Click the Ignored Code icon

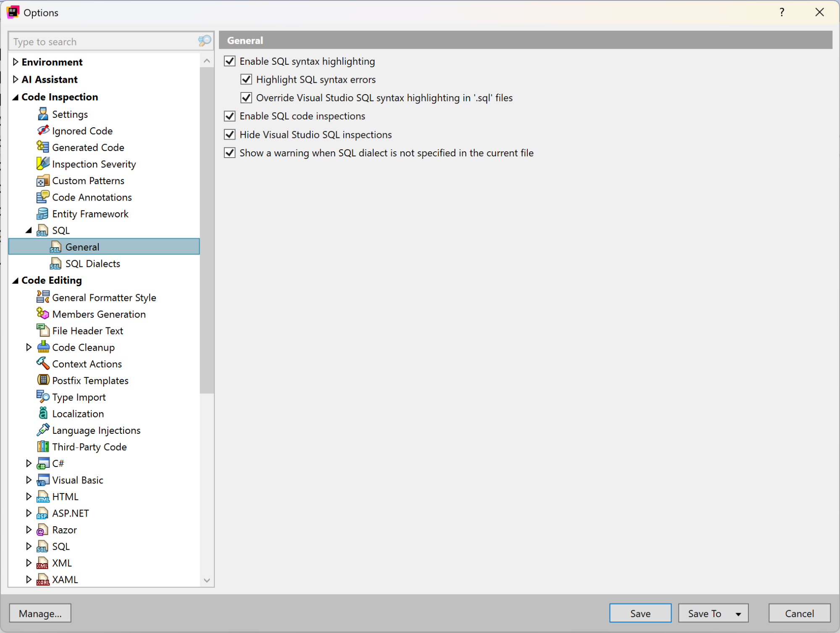[43, 131]
